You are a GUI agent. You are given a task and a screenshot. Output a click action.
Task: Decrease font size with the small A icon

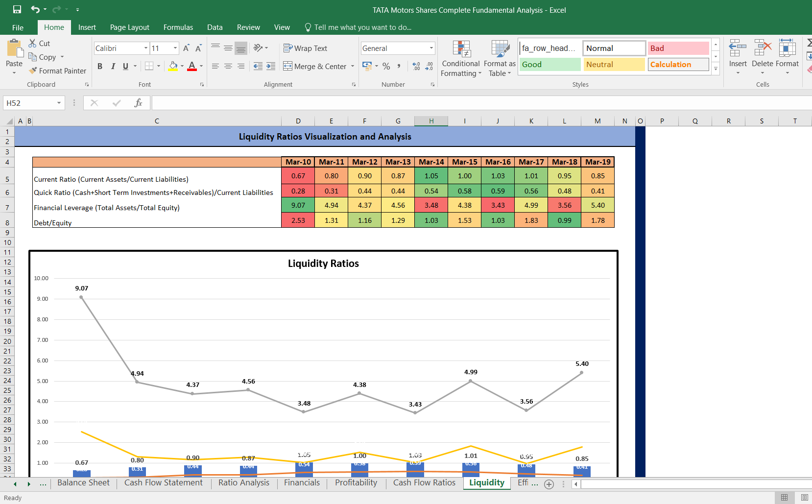pyautogui.click(x=198, y=48)
